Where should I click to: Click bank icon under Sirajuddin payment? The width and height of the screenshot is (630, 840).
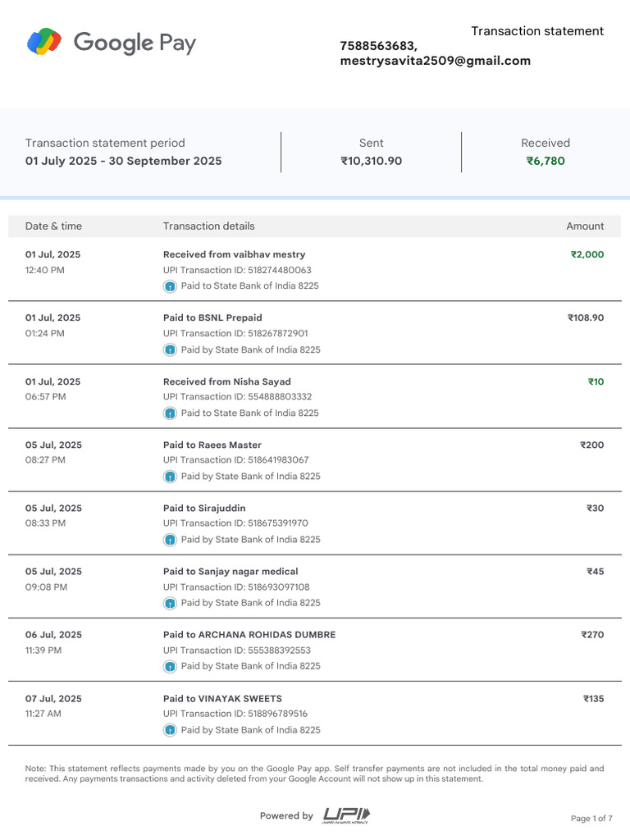click(x=170, y=540)
